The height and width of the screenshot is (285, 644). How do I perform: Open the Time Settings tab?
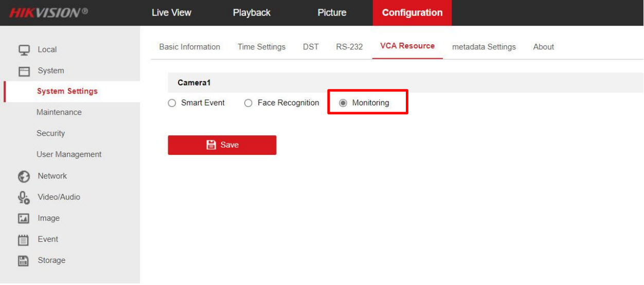[x=261, y=47]
